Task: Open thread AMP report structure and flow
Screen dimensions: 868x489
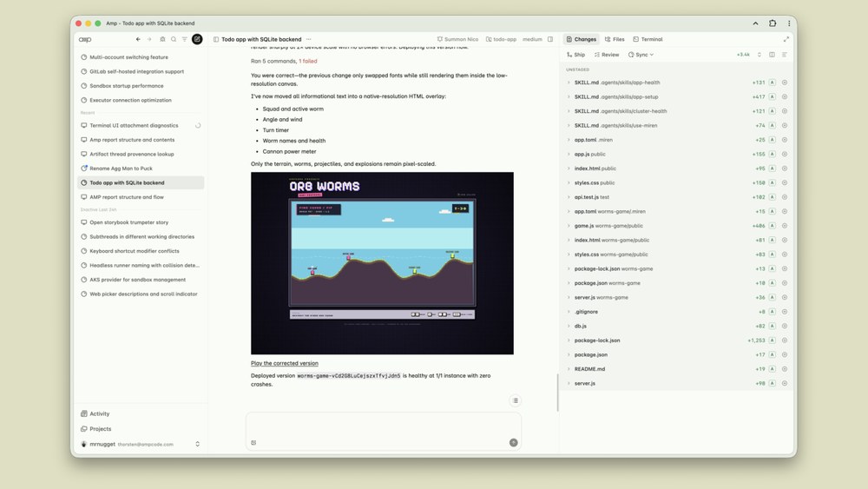Action: [x=141, y=197]
